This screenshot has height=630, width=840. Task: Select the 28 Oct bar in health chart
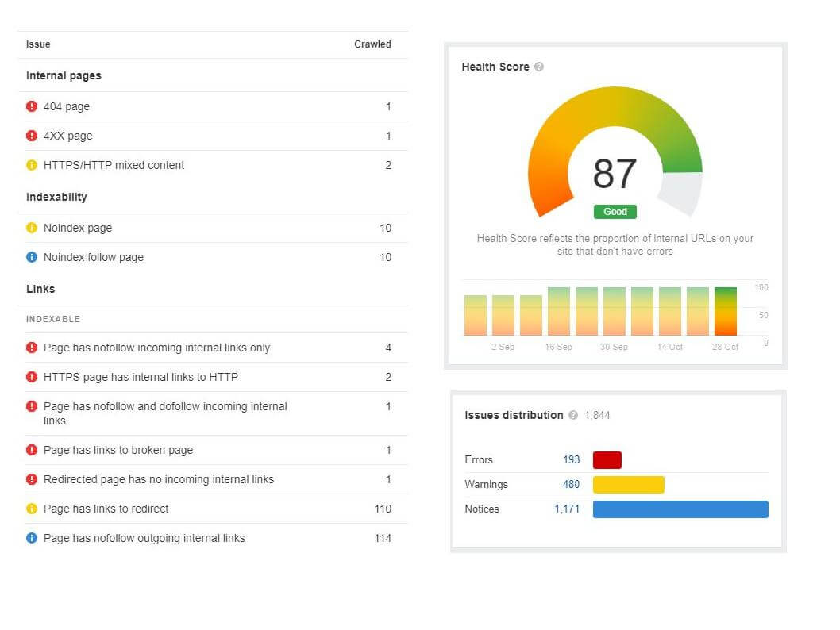click(725, 311)
